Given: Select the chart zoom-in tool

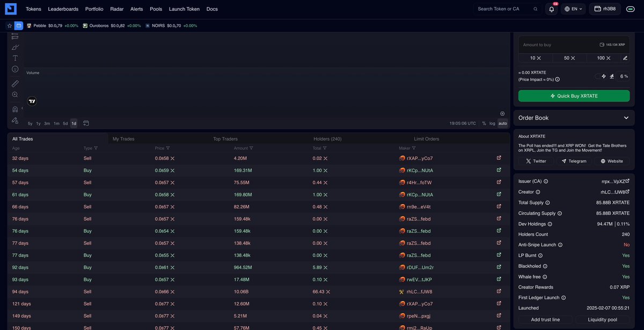Looking at the screenshot, I should pyautogui.click(x=15, y=95).
